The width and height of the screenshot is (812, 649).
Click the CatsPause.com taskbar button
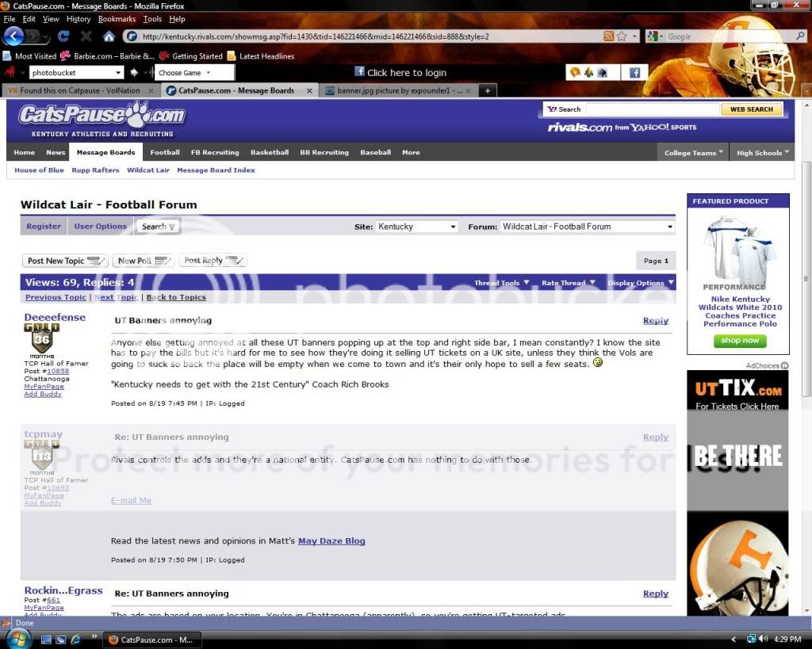[x=152, y=639]
